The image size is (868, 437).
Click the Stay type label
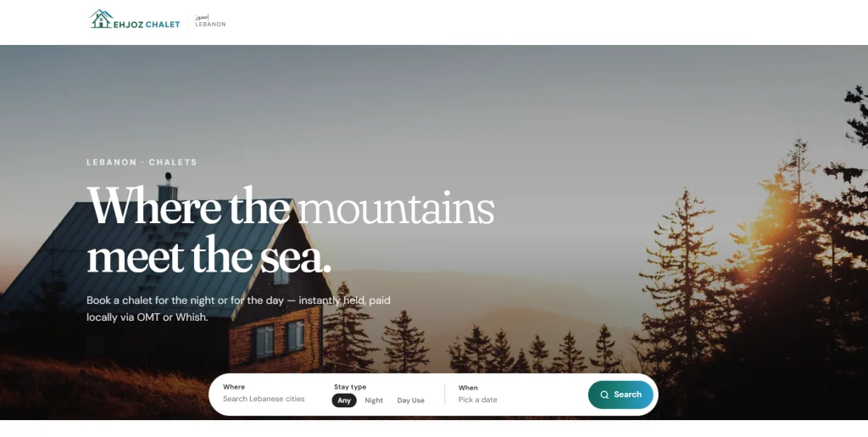tap(350, 387)
